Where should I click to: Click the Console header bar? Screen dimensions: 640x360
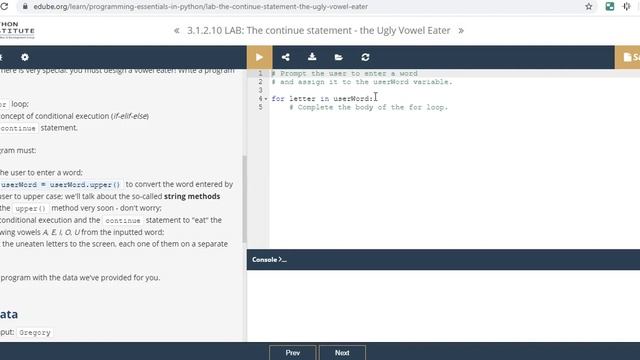443,260
